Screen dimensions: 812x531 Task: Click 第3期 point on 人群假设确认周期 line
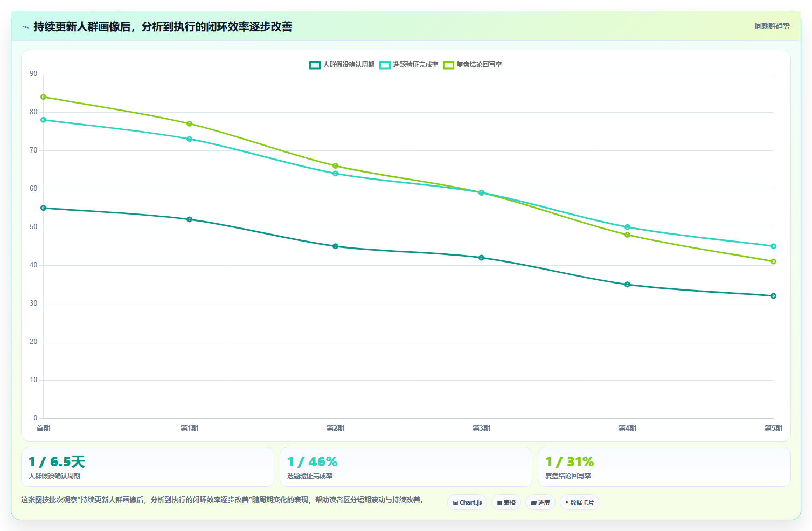click(x=481, y=258)
